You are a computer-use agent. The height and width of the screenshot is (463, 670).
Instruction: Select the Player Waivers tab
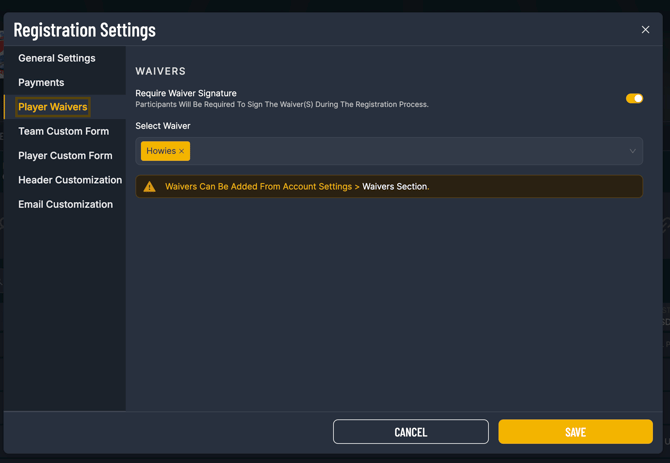53,107
